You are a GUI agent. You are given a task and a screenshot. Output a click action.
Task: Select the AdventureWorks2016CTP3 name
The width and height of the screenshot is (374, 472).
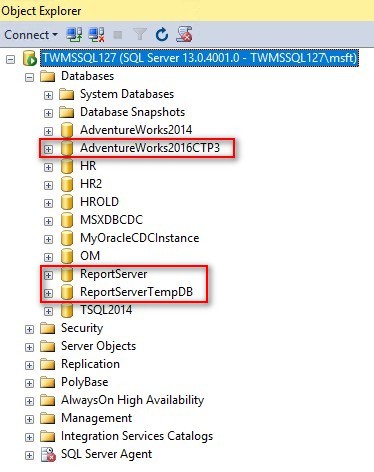click(150, 148)
